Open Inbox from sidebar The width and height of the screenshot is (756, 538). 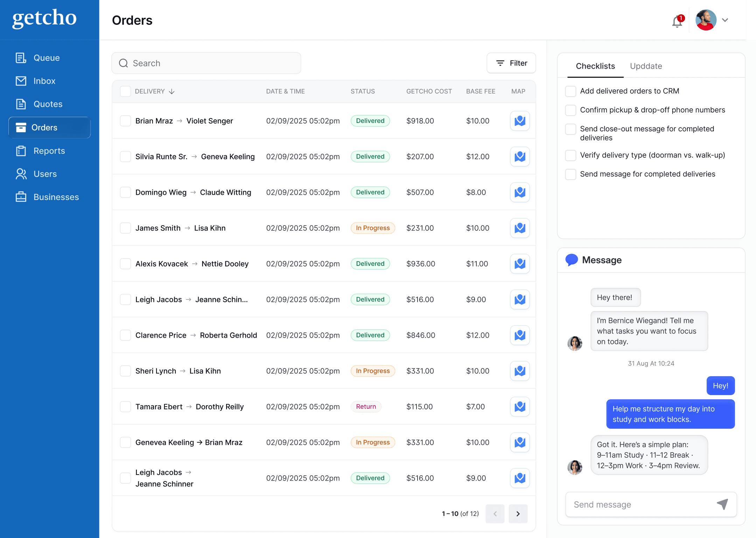point(44,81)
